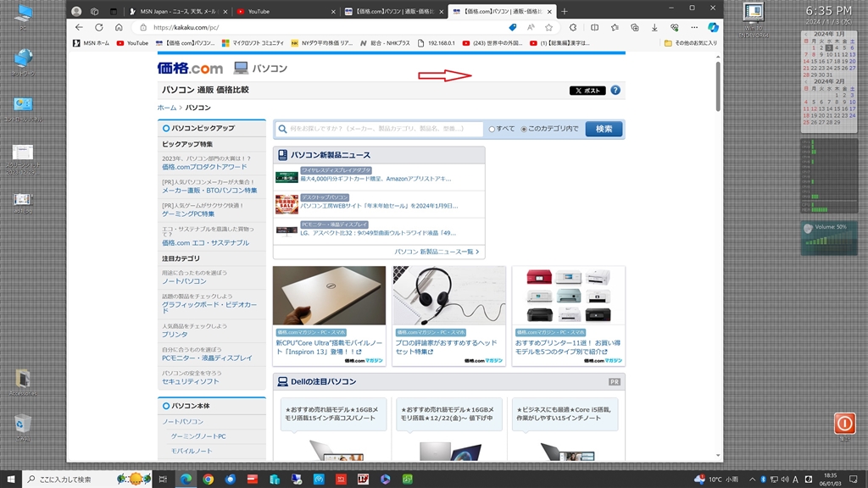Image resolution: width=868 pixels, height=488 pixels.
Task: Open the collections icon in toolbar
Action: [634, 27]
